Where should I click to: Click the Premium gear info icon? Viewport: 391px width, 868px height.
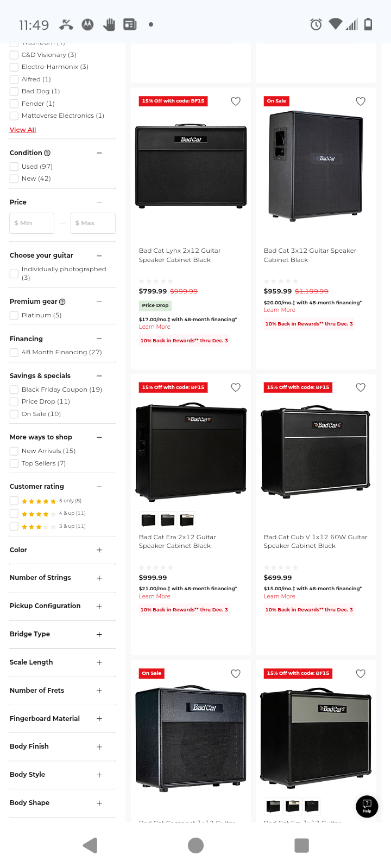(x=62, y=302)
